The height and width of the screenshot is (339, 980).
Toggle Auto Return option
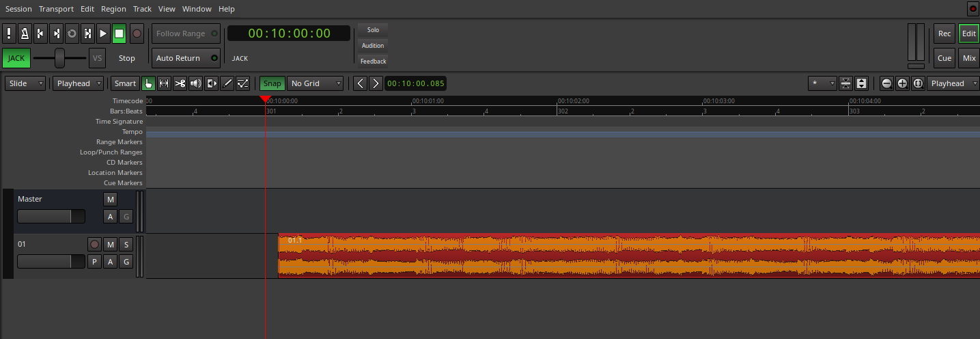point(186,58)
